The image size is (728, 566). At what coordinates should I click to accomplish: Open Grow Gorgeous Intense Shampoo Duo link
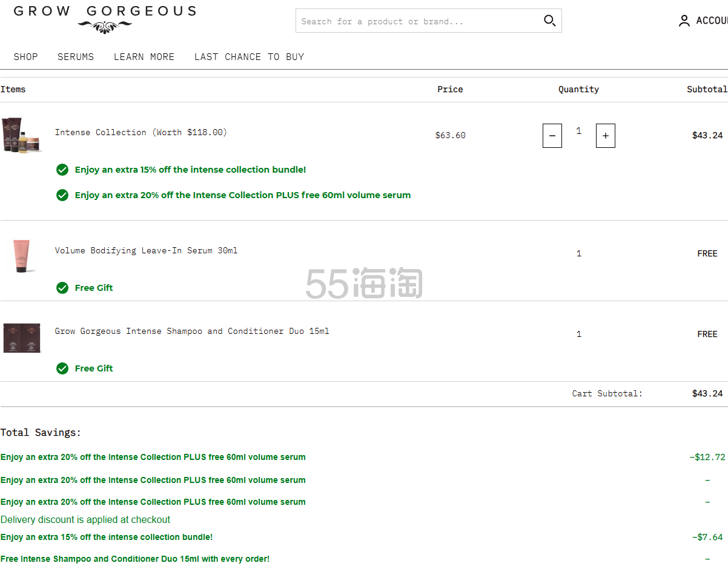(x=192, y=331)
